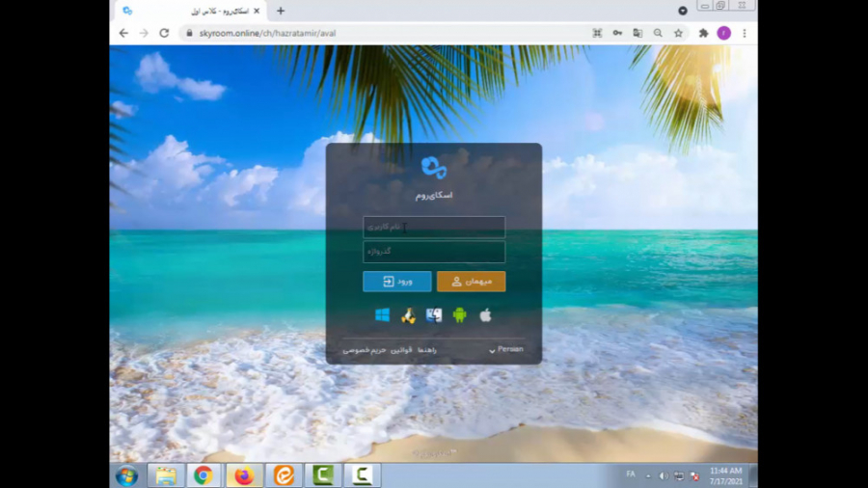Reload the Skyroom page
The image size is (868, 488).
click(164, 33)
